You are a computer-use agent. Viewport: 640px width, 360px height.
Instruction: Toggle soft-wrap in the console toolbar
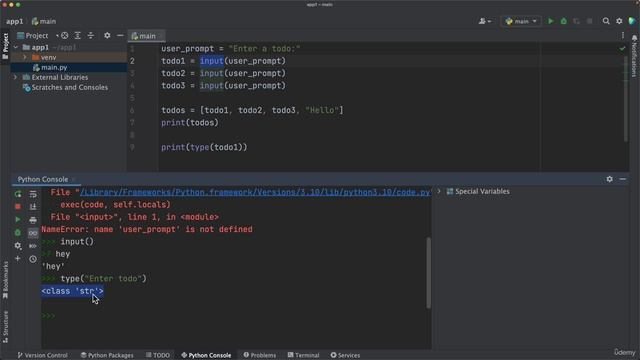[33, 194]
